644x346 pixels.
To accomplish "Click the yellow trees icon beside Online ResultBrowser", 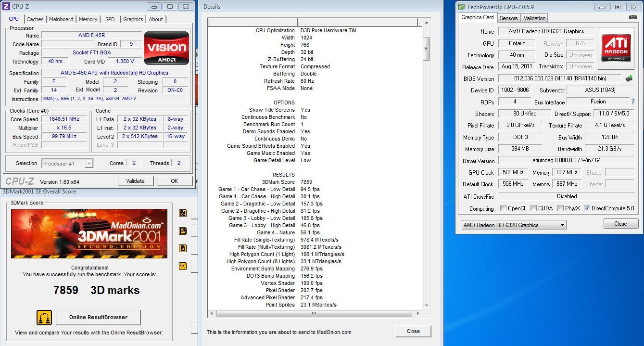I will [44, 318].
